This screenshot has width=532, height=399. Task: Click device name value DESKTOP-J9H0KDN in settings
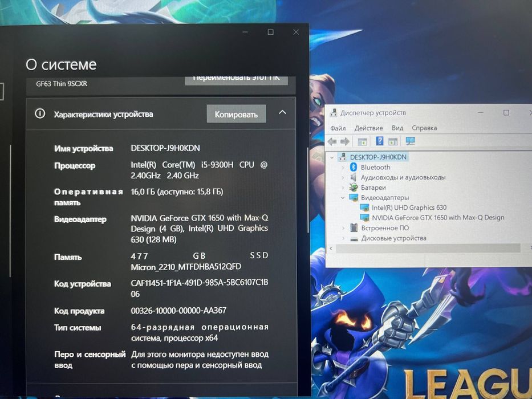click(x=165, y=148)
